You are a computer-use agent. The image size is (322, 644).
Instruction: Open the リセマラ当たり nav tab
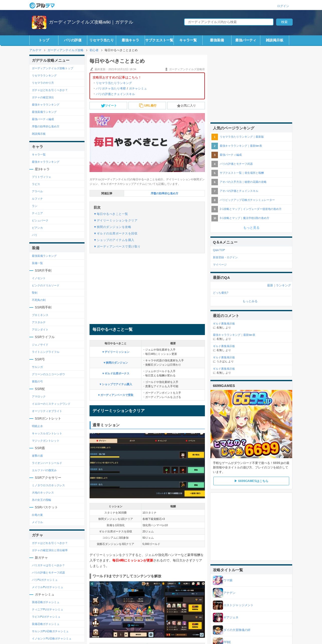pyautogui.click(x=102, y=40)
